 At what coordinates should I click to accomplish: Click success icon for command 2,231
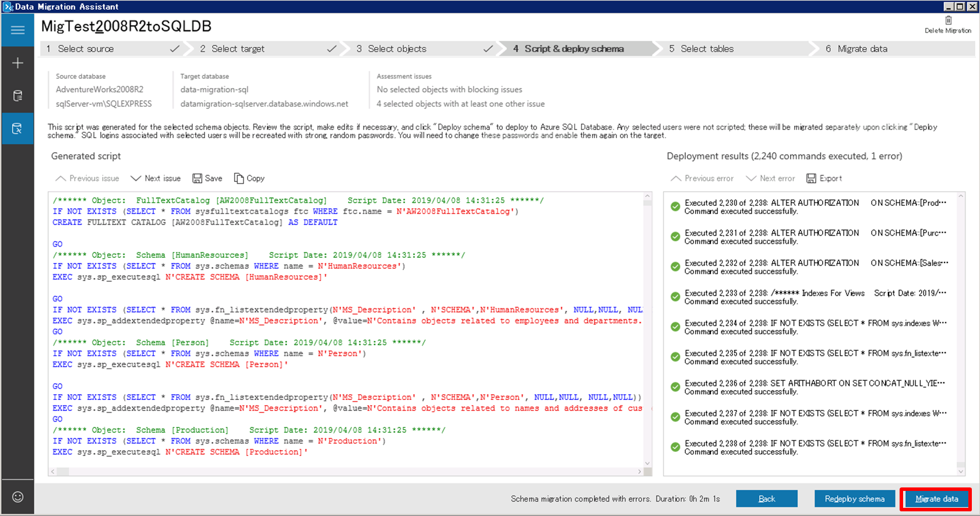click(x=675, y=237)
